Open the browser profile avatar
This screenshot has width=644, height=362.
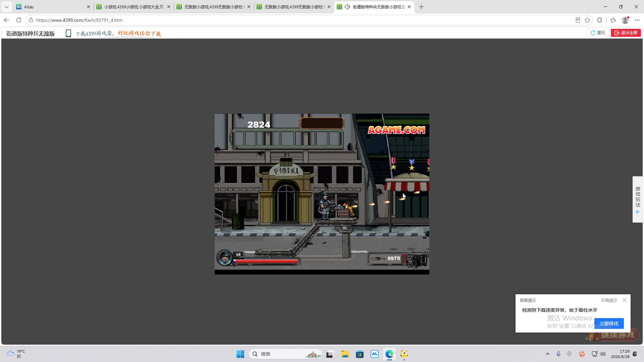(625, 20)
